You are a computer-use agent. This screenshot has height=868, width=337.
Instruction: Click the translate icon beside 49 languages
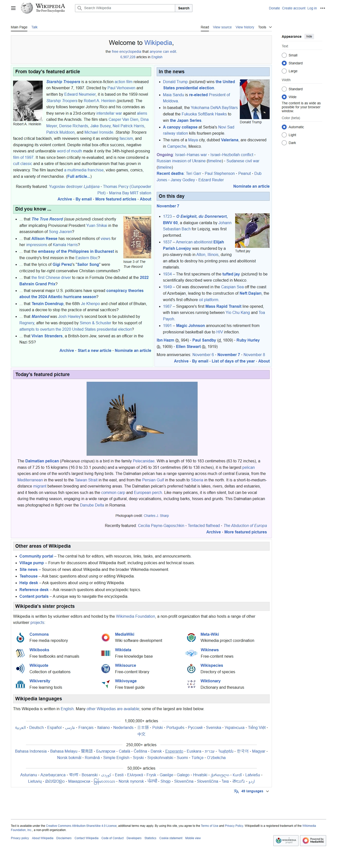[236, 791]
